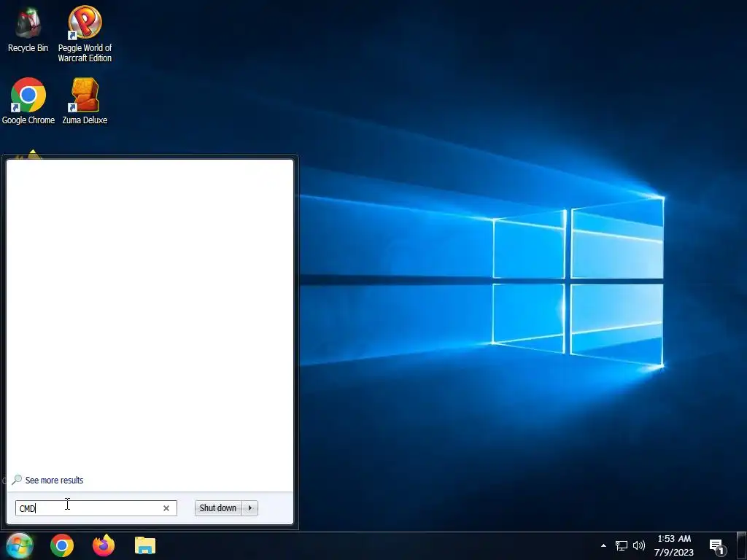
Task: Click See more results link
Action: point(54,481)
